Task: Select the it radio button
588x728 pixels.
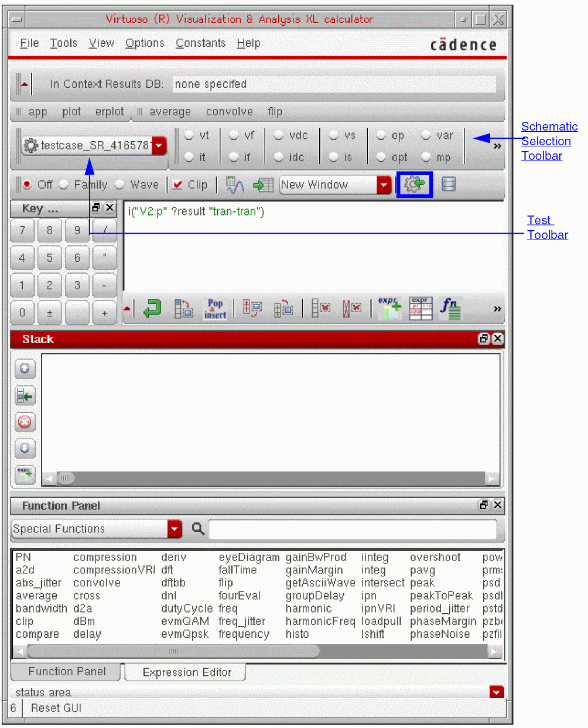Action: tap(189, 157)
